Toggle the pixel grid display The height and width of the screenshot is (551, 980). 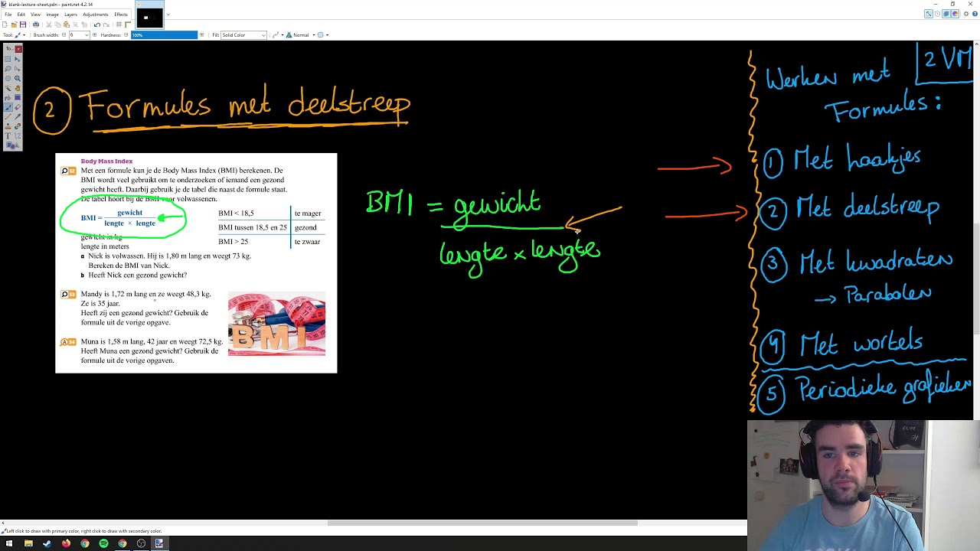coord(119,24)
